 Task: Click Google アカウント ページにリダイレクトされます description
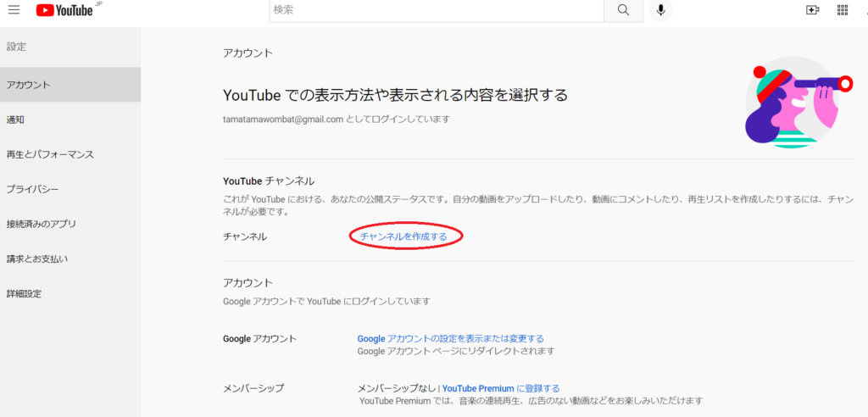tap(455, 351)
